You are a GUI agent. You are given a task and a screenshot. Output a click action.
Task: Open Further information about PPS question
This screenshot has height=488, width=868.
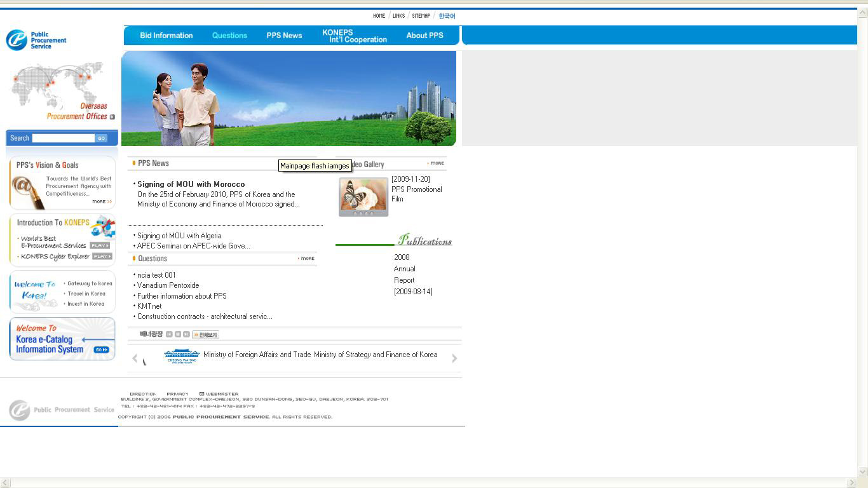point(182,296)
